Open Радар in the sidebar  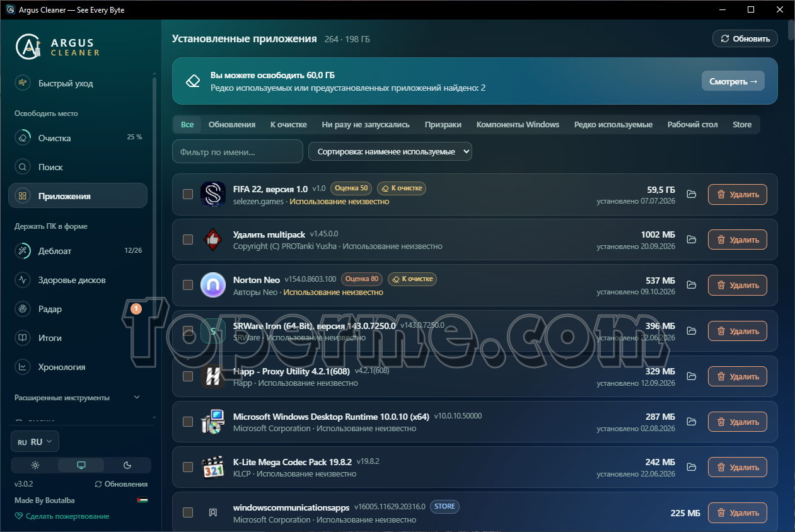point(78,309)
